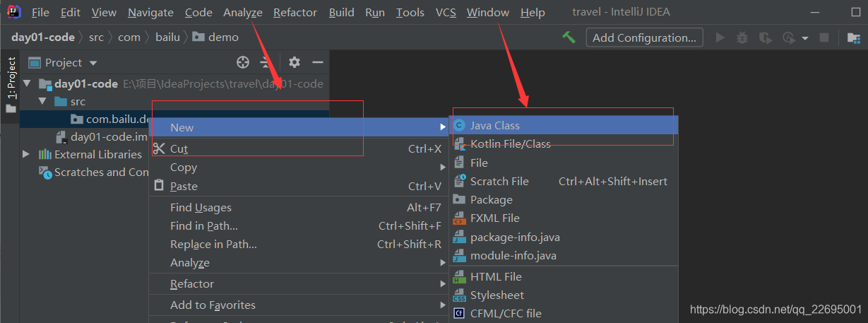This screenshot has width=868, height=323.
Task: Click the Debug bug icon
Action: point(742,37)
